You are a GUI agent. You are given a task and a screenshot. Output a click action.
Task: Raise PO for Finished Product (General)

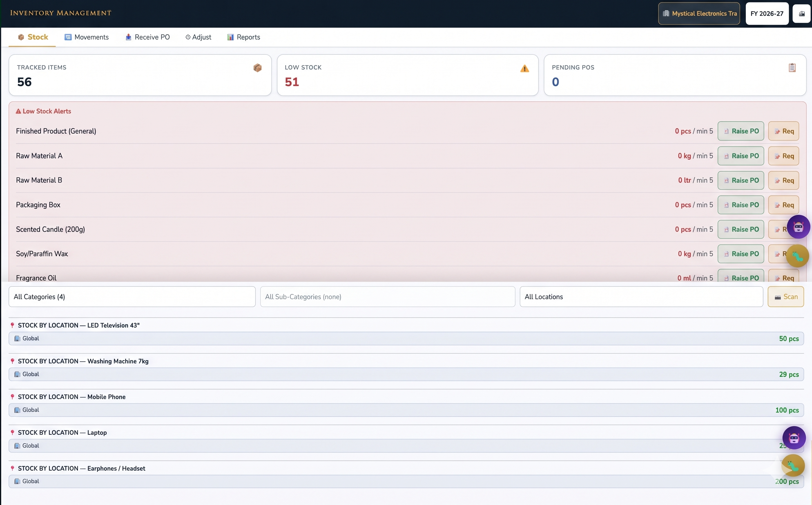click(x=741, y=131)
